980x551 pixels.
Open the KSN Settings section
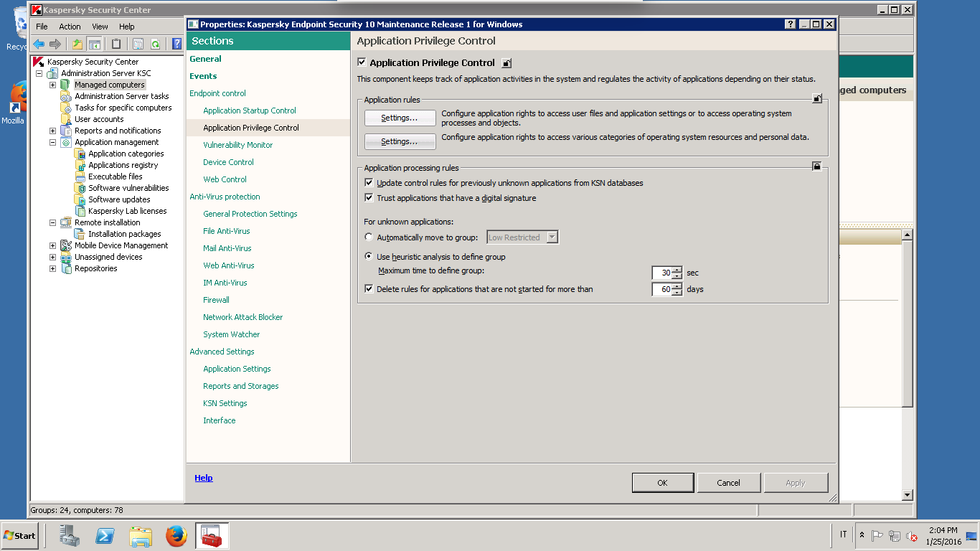pos(225,403)
